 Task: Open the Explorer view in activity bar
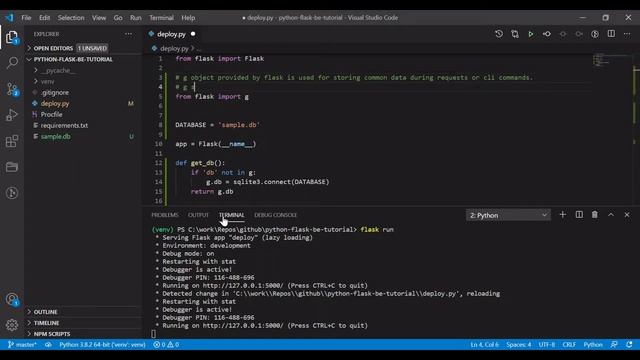tap(12, 37)
